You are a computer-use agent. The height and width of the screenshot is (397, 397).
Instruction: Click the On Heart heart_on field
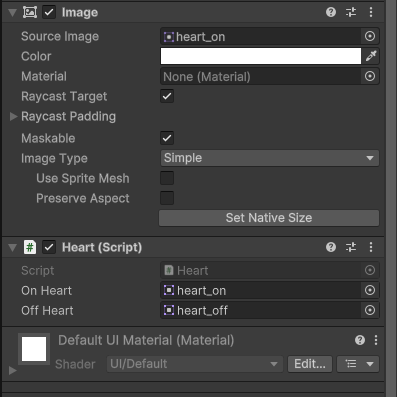pyautogui.click(x=261, y=290)
